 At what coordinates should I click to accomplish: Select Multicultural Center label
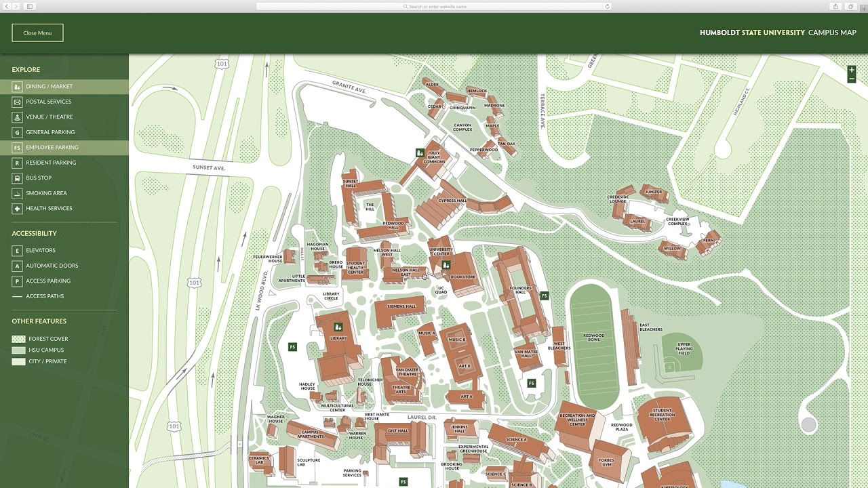tap(337, 408)
